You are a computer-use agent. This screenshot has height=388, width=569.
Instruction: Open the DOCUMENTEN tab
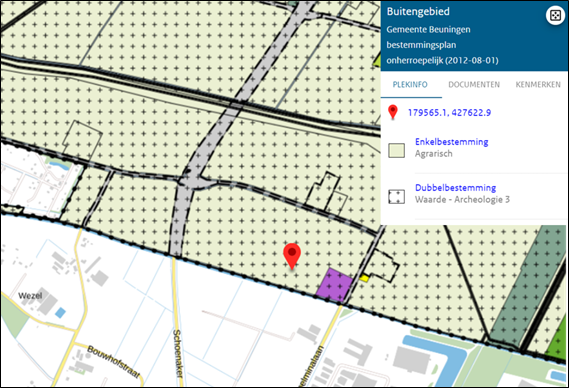[474, 85]
